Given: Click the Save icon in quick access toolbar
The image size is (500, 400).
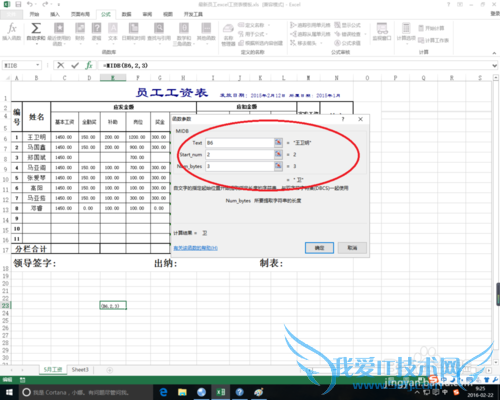Looking at the screenshot, I should coord(18,4).
